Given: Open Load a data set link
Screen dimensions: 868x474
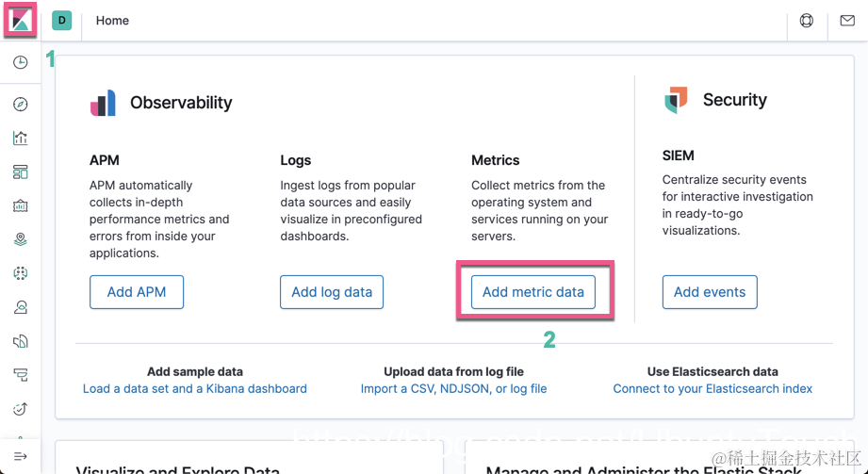Looking at the screenshot, I should click(x=195, y=388).
